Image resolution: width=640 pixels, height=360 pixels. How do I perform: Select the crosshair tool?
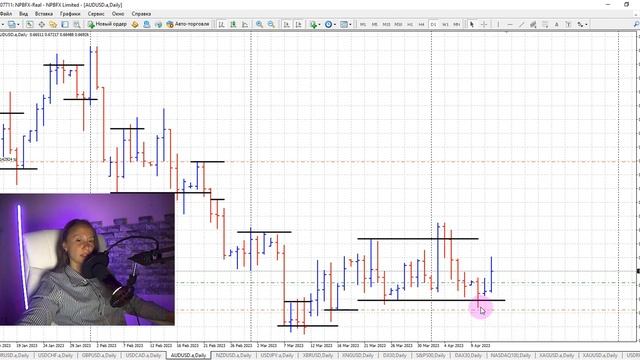click(x=484, y=24)
